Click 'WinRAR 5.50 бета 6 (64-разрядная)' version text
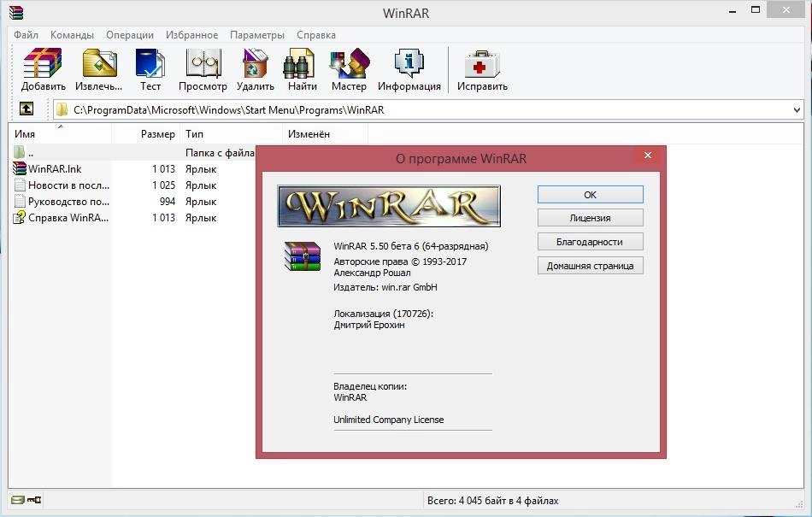The height and width of the screenshot is (517, 812). coord(410,246)
